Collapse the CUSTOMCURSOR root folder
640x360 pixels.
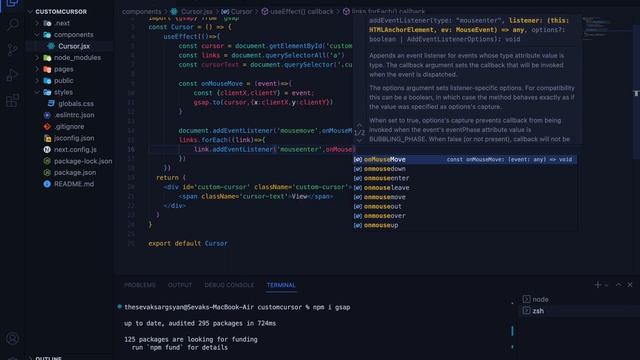30,12
